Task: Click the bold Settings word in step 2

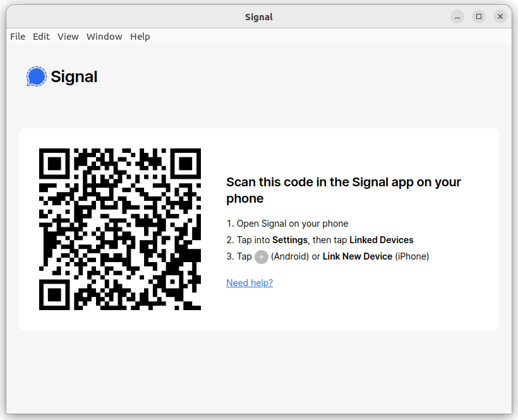Action: [x=290, y=240]
